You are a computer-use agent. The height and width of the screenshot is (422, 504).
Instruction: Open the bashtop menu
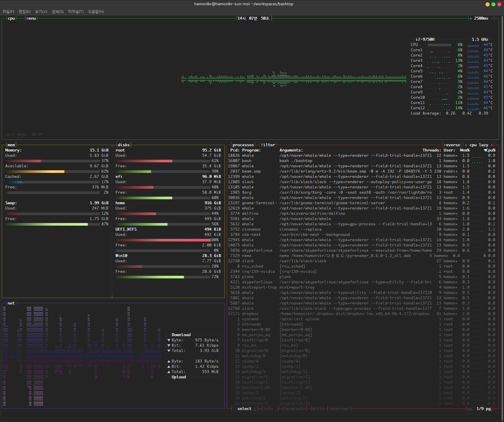tap(31, 18)
